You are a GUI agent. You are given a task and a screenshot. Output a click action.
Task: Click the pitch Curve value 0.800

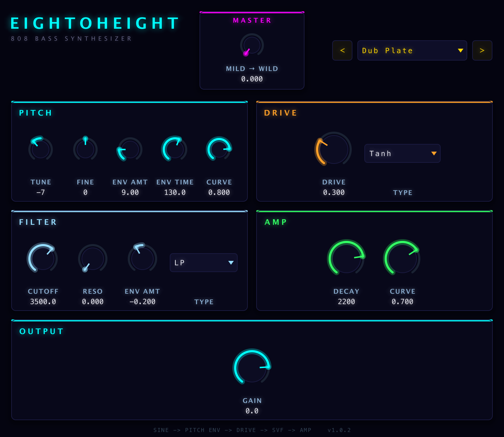219,193
